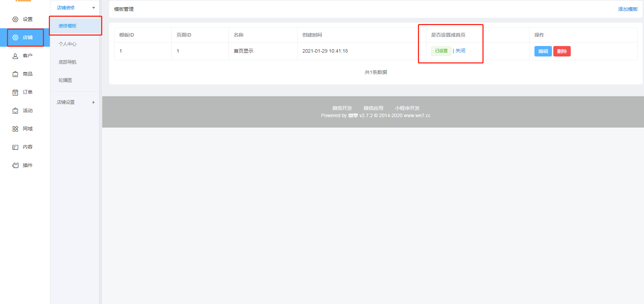Image resolution: width=644 pixels, height=304 pixels.
Task: Collapse the 店铺装修 dropdown arrow
Action: click(93, 8)
